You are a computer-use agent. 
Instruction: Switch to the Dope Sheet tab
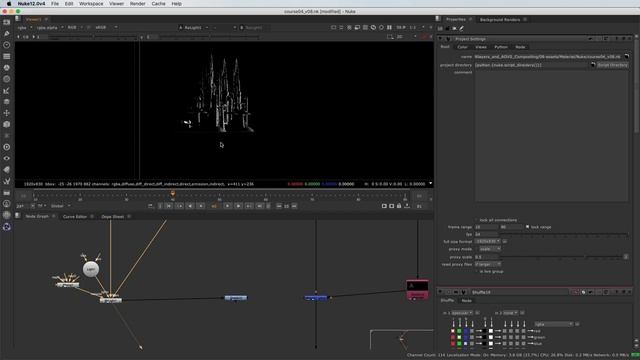[112, 217]
